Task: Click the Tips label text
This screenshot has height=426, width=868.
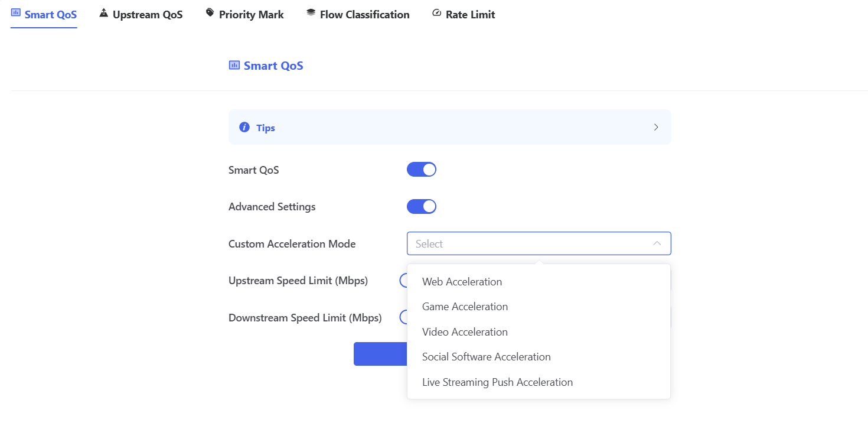Action: pyautogui.click(x=266, y=128)
